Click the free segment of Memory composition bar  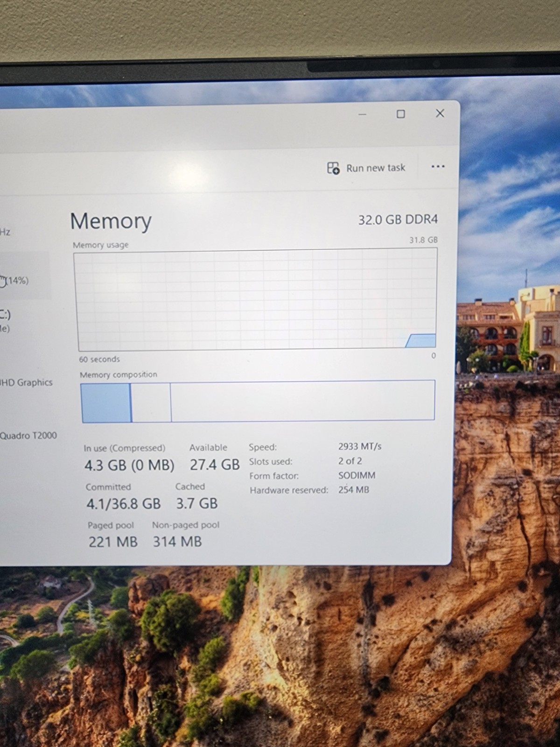coord(302,400)
